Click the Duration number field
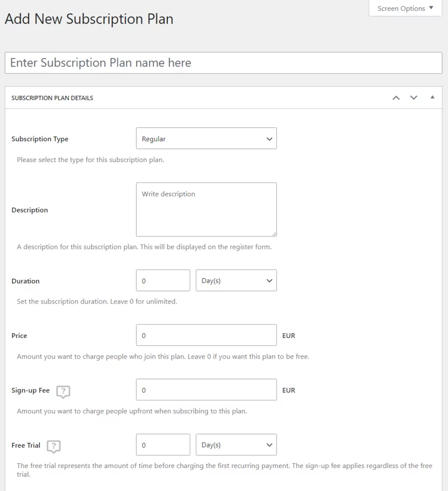This screenshot has width=448, height=491. click(163, 281)
